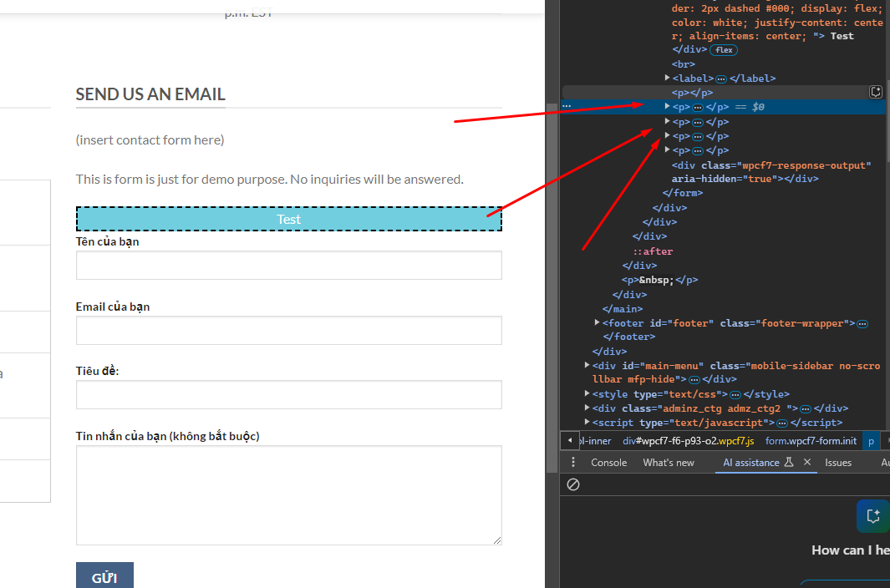Focus the Tiêu đề input field

click(x=289, y=395)
